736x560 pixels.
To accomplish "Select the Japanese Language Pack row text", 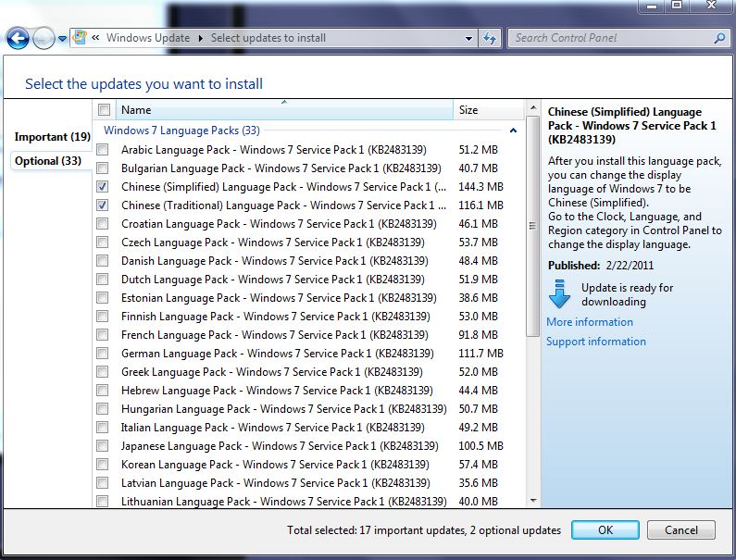I will coord(280,446).
